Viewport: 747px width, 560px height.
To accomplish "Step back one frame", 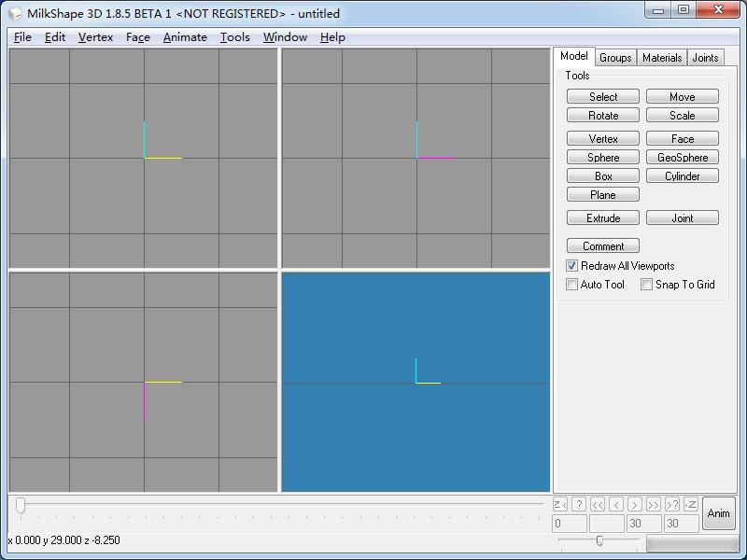I will pyautogui.click(x=616, y=504).
